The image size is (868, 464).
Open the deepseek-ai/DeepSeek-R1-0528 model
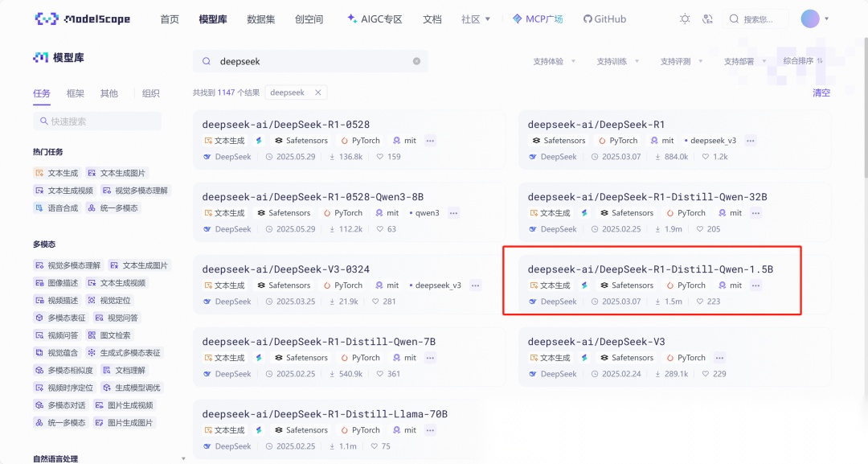pyautogui.click(x=285, y=125)
